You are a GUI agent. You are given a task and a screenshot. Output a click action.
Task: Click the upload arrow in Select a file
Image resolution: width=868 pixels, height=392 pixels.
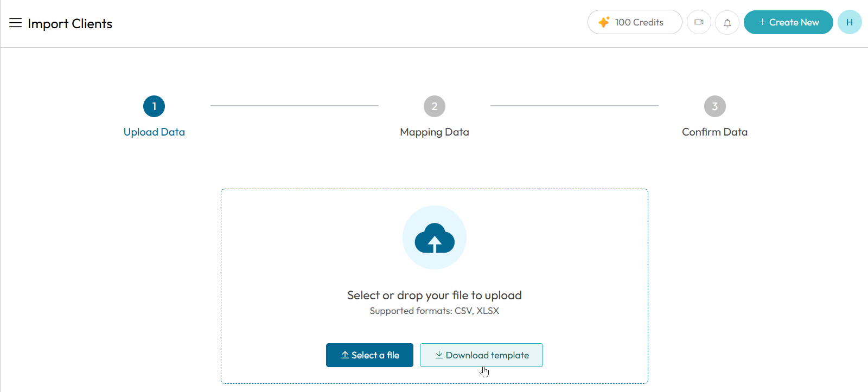(x=345, y=355)
